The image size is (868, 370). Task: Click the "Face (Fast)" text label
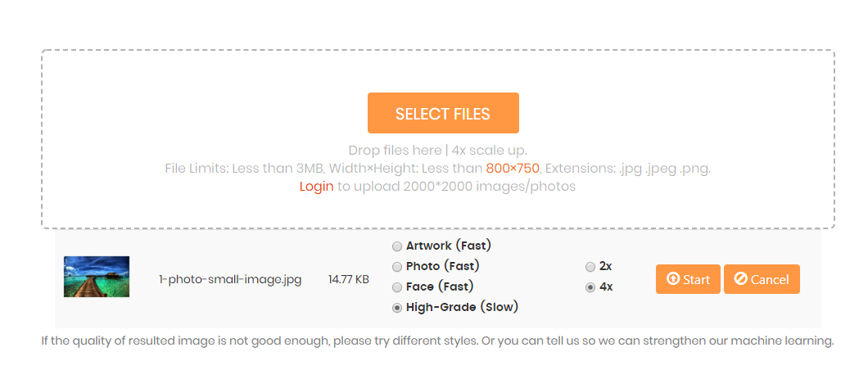coord(440,287)
